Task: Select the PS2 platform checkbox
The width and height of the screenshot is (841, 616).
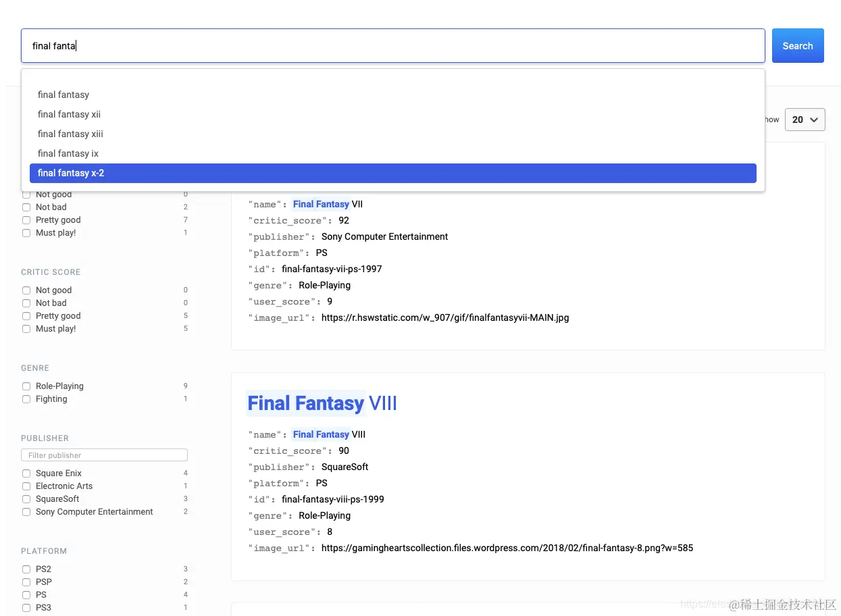Action: coord(26,569)
